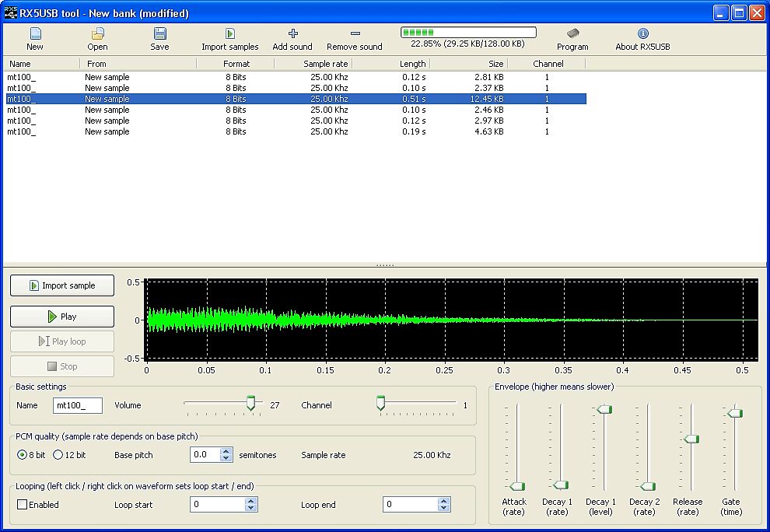Image resolution: width=770 pixels, height=532 pixels.
Task: Select the sample row sized 4.63 KB
Action: coord(295,131)
